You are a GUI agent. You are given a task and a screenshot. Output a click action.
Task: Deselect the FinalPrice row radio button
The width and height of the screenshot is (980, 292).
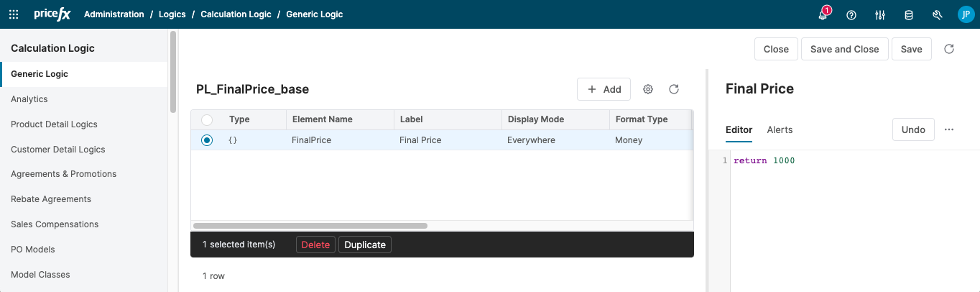tap(207, 140)
